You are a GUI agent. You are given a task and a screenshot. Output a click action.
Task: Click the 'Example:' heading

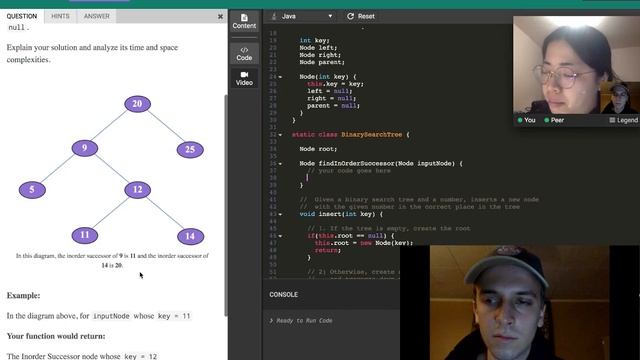click(x=23, y=296)
